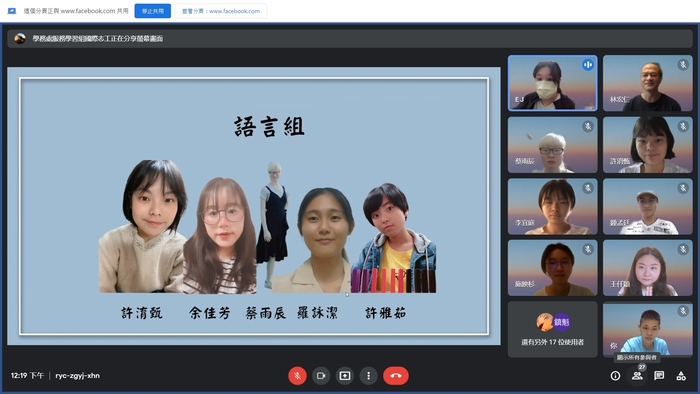This screenshot has width=700, height=394.
Task: Open the meeting details info icon
Action: tap(615, 376)
